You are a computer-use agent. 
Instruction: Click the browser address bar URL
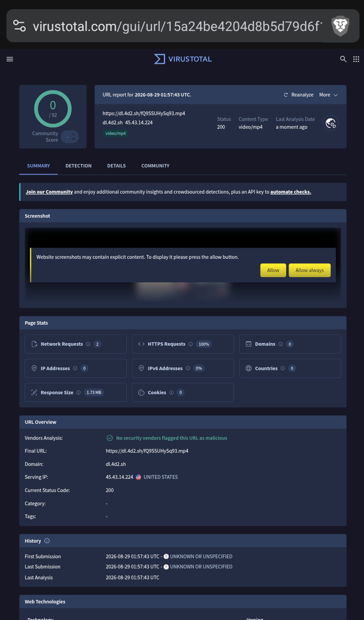pos(177,26)
